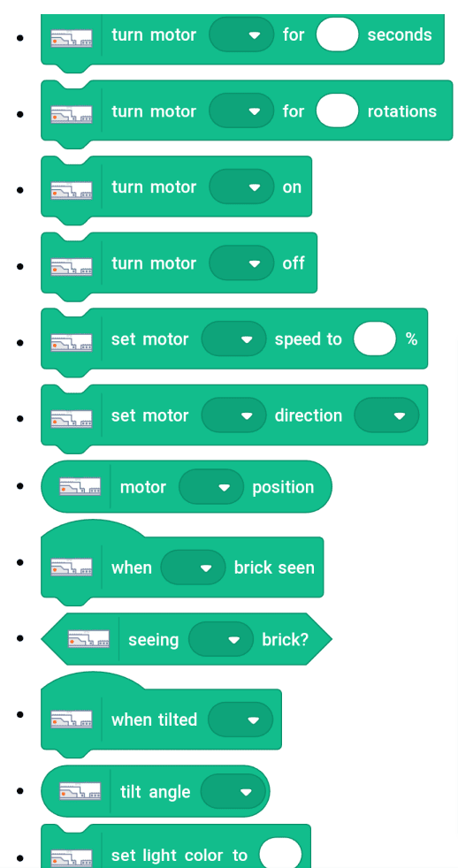Click the LEGO icon on 'turn motor on' block
The image size is (458, 868).
[x=72, y=190]
